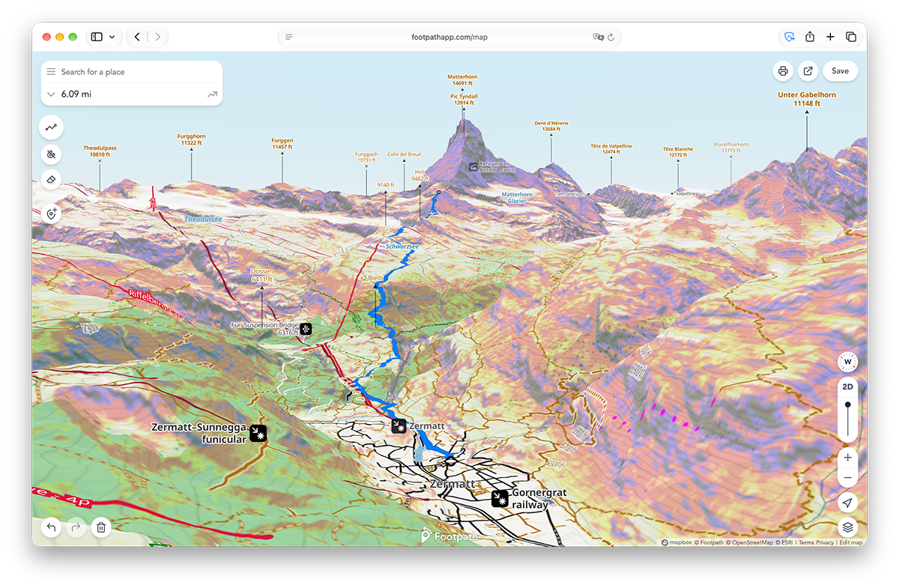Zoom in on the map
The height and width of the screenshot is (588, 899).
848,458
